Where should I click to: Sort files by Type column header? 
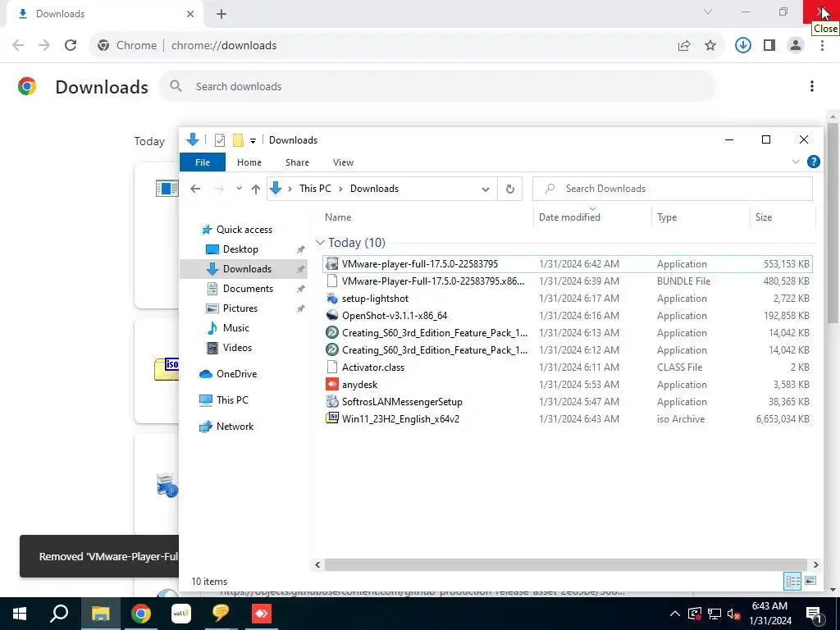pyautogui.click(x=699, y=217)
